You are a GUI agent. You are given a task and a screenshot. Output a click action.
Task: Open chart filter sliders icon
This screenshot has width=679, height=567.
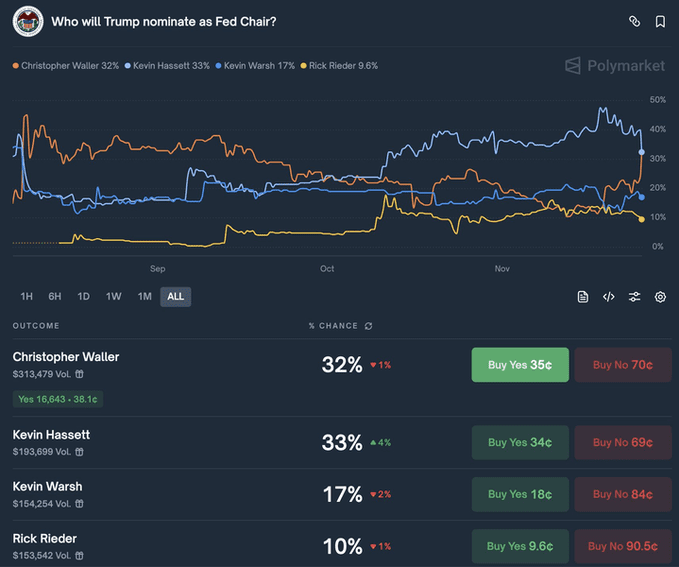(x=634, y=297)
